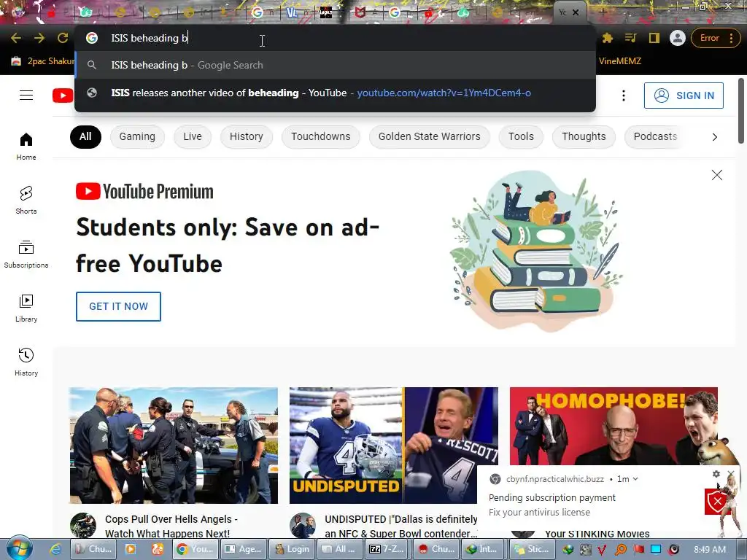Click the Error update button

(709, 38)
